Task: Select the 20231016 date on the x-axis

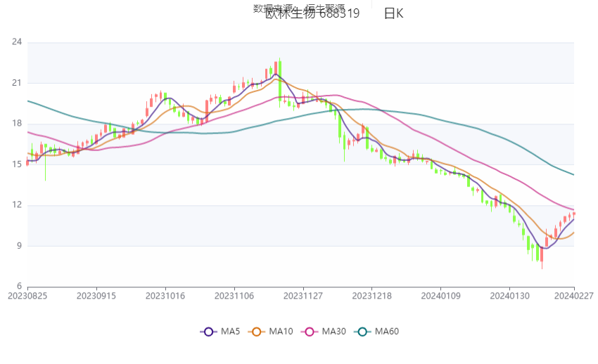Action: coord(166,297)
